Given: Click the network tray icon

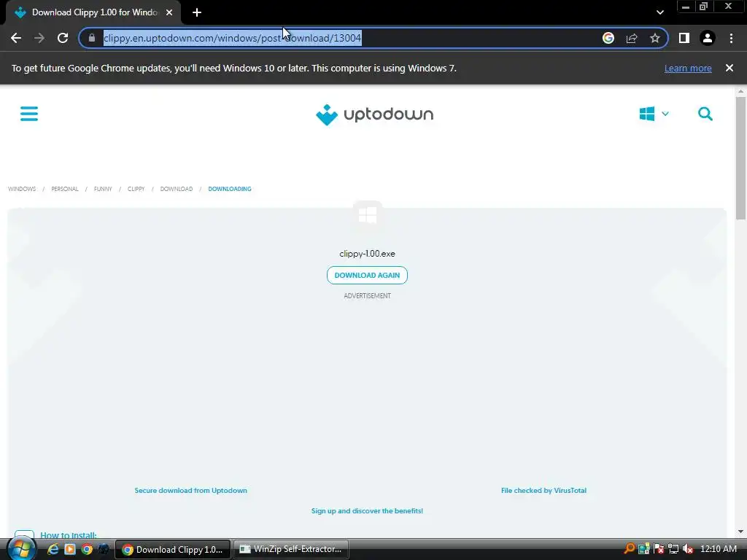Looking at the screenshot, I should pos(673,549).
